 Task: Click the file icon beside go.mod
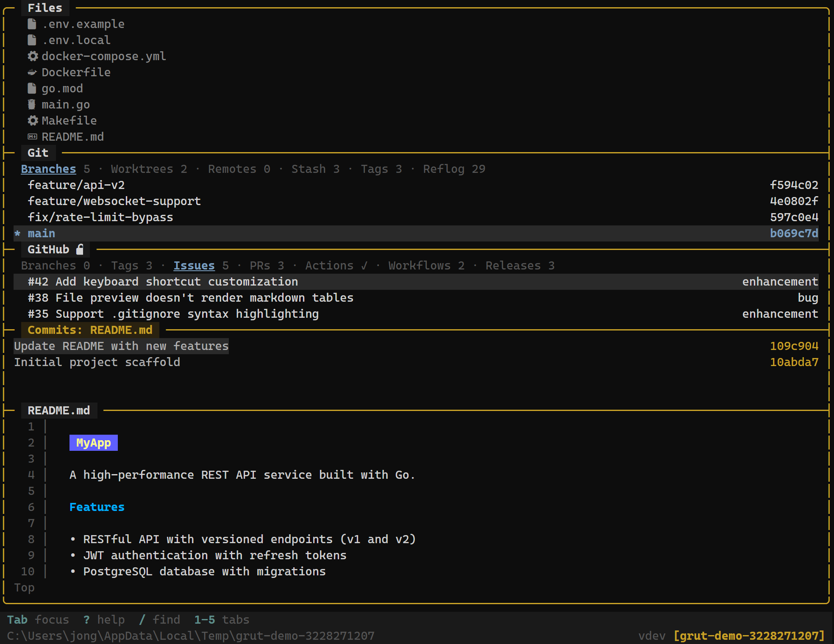point(32,89)
